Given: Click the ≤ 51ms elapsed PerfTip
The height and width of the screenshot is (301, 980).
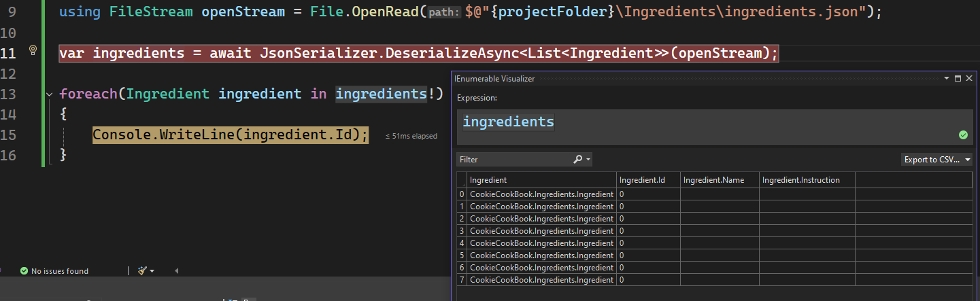Looking at the screenshot, I should [411, 136].
